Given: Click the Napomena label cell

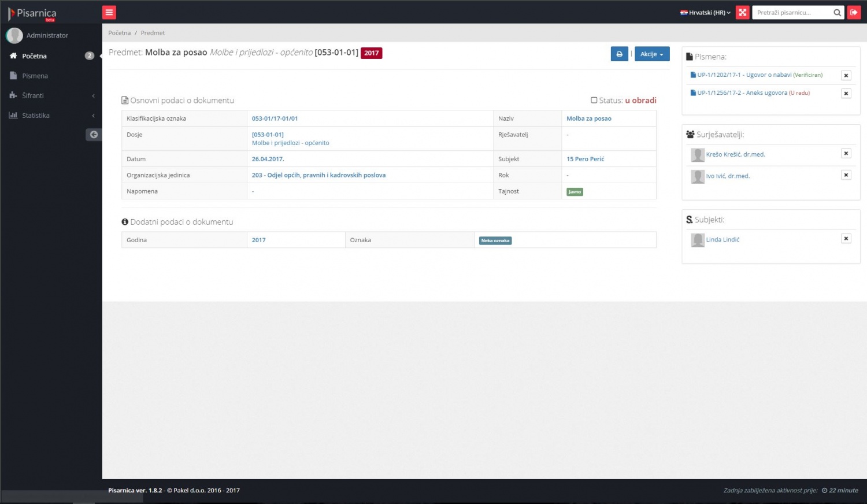Looking at the screenshot, I should click(x=184, y=191).
